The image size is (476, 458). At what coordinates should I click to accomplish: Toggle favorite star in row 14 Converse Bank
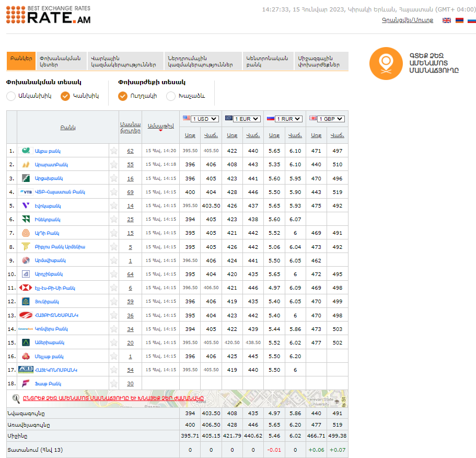click(114, 329)
